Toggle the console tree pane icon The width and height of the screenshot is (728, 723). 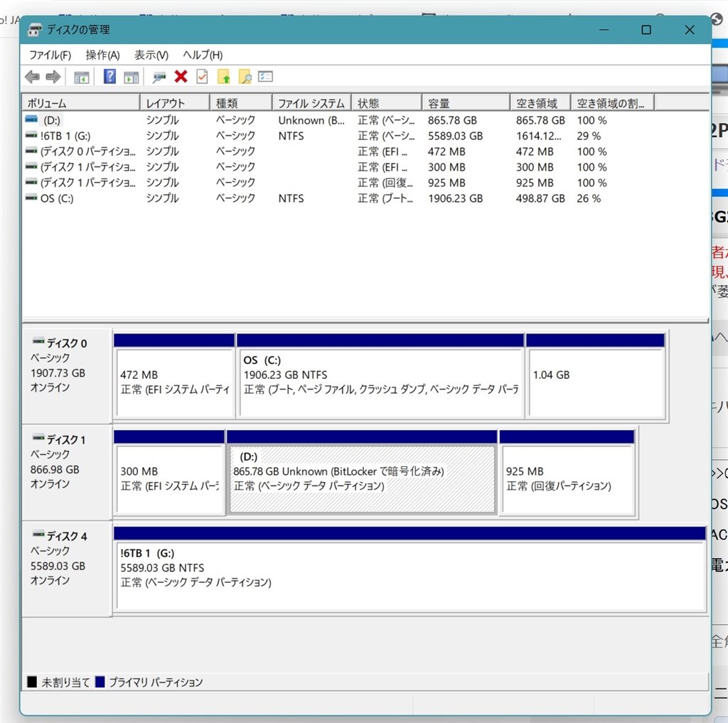(82, 77)
